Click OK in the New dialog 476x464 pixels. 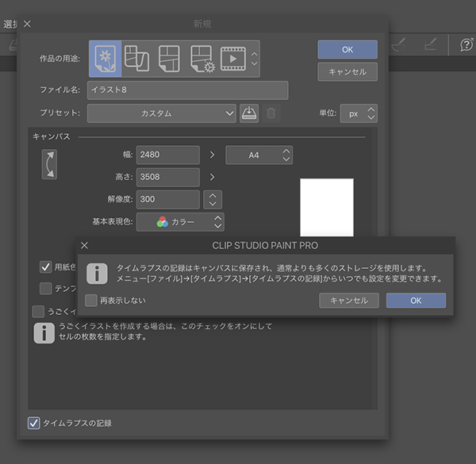click(347, 49)
